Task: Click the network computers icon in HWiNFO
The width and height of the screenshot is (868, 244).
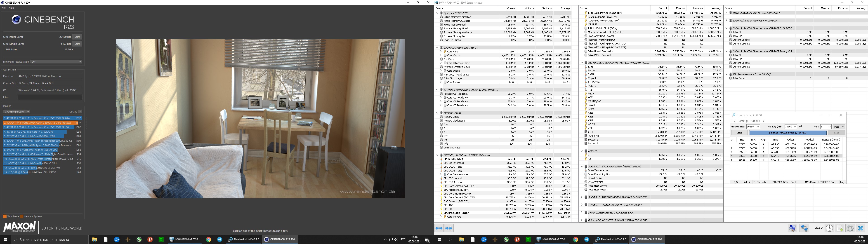Action: 804,228
